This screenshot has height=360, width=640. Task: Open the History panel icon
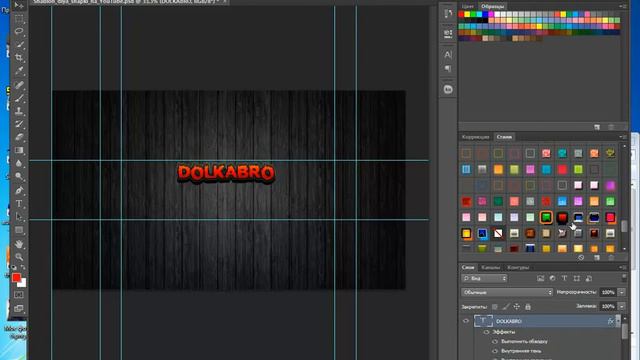point(448,13)
